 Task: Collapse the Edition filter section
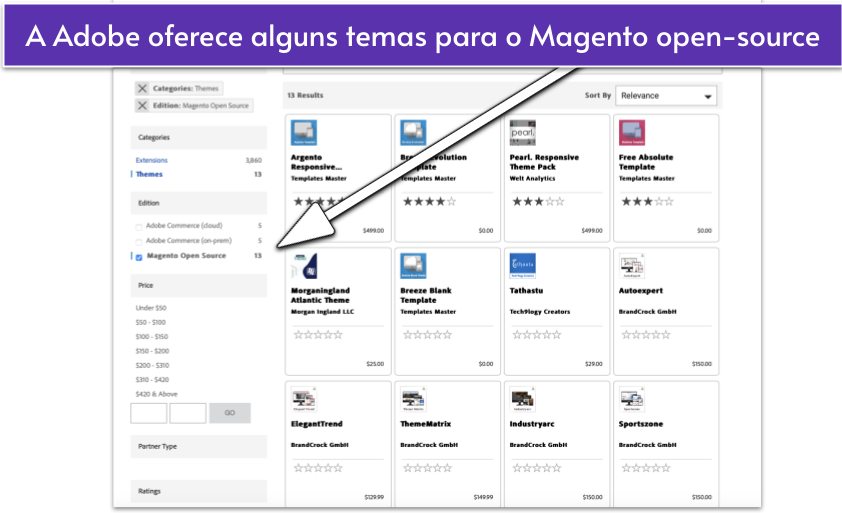click(x=199, y=203)
